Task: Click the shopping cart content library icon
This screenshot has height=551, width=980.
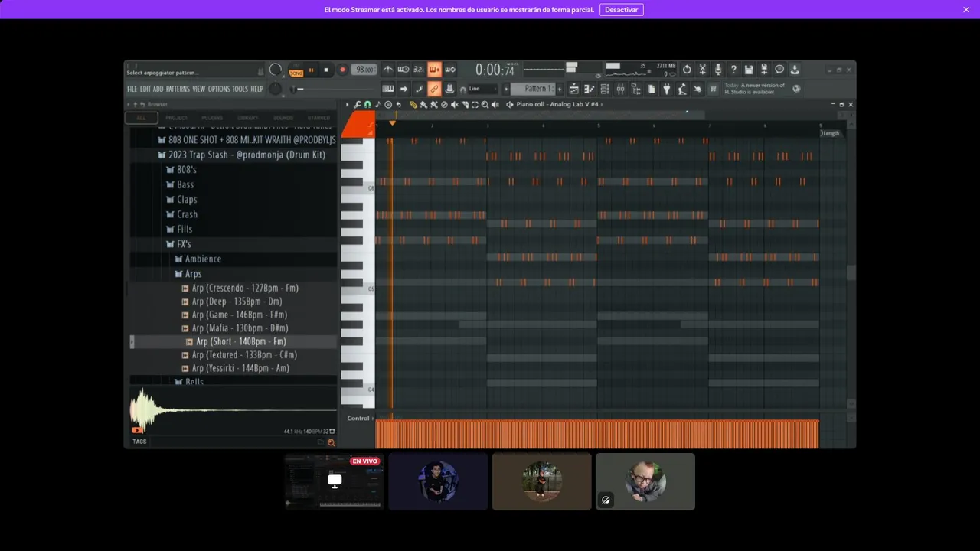Action: click(713, 90)
